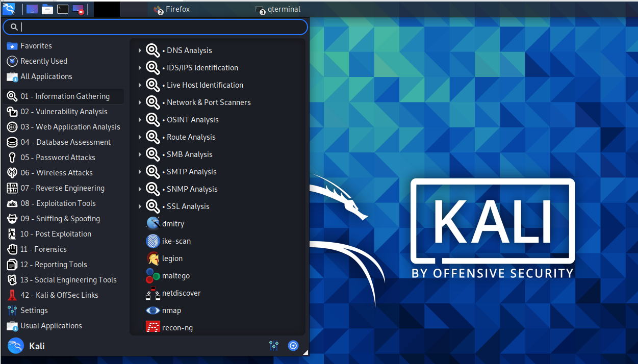
Task: Select 02 - Vulnerability Analysis category
Action: click(63, 112)
